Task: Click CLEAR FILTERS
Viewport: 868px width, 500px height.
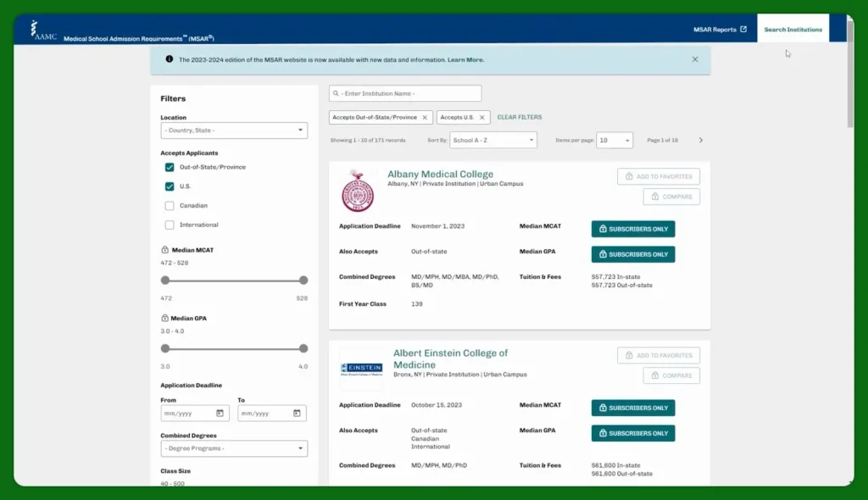Action: click(520, 118)
